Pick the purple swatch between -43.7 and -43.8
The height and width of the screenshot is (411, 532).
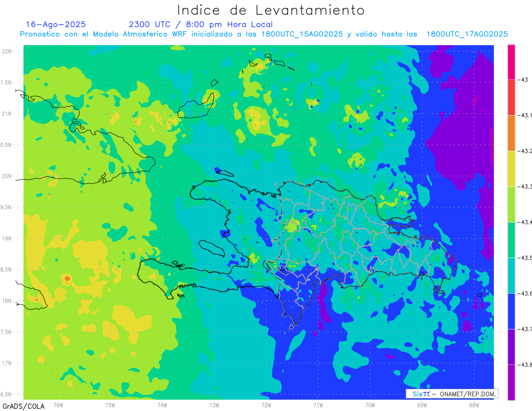[511, 346]
